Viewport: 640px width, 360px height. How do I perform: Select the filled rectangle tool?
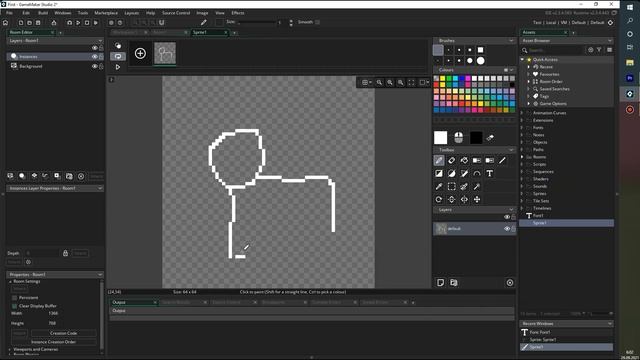(439, 173)
